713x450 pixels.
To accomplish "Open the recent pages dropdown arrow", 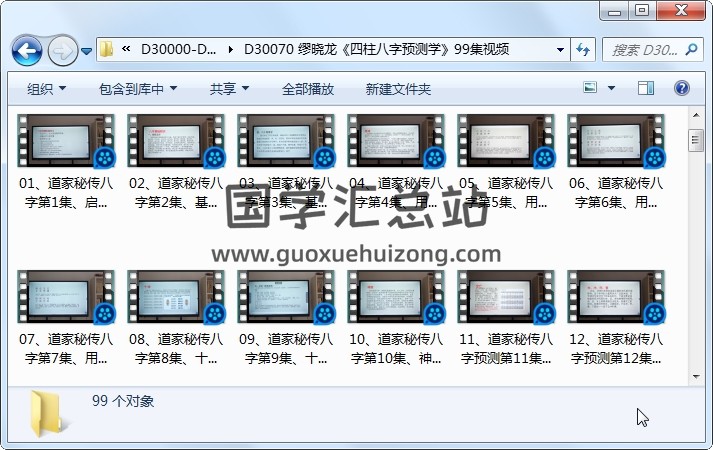I will point(86,51).
